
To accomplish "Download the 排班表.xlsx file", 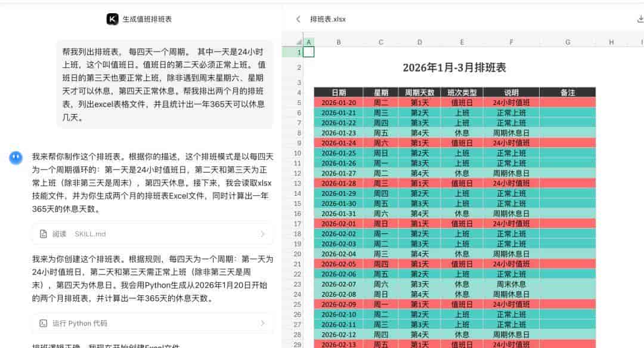I will pos(640,19).
